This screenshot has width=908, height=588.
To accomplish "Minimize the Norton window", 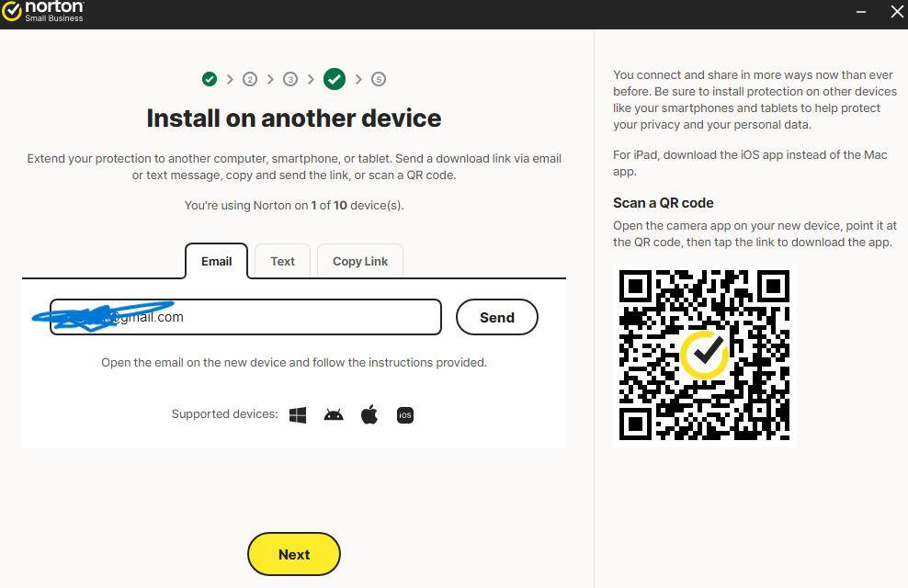I will (862, 11).
